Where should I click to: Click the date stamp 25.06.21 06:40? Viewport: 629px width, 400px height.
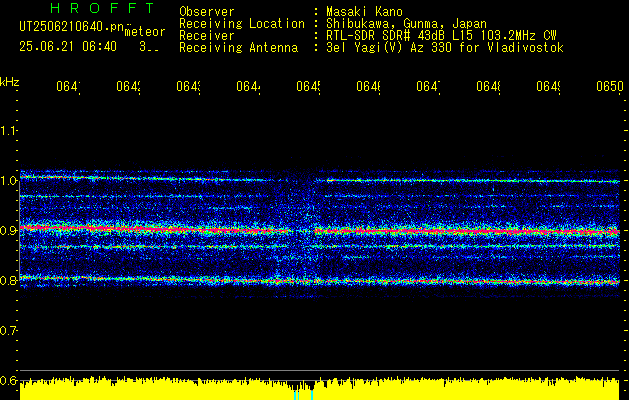coord(68,47)
